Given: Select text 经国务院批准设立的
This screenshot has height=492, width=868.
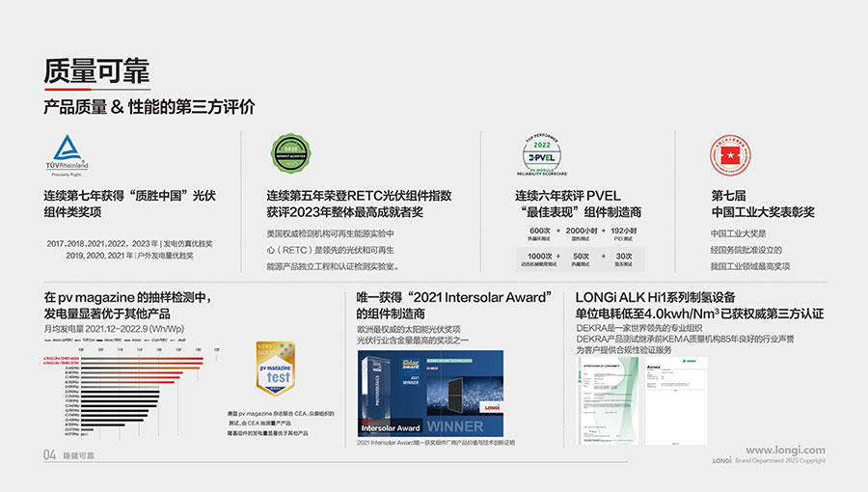Looking at the screenshot, I should (x=746, y=250).
